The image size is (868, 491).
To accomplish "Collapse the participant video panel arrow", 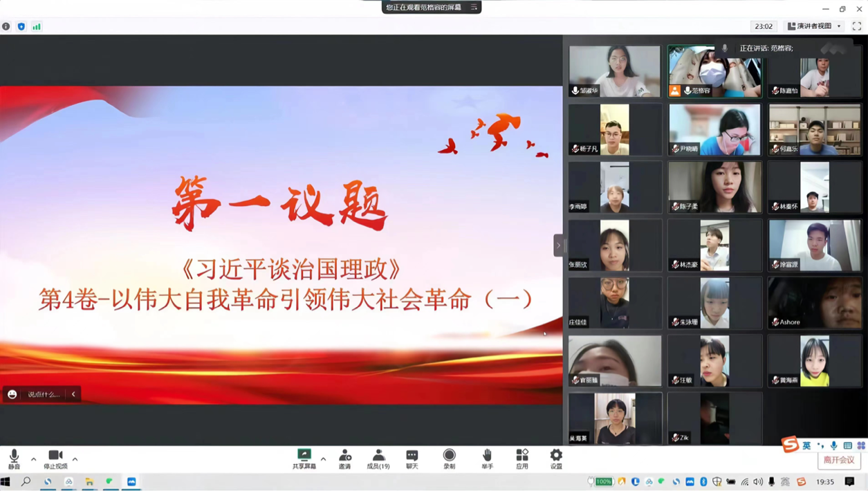I will click(x=558, y=245).
